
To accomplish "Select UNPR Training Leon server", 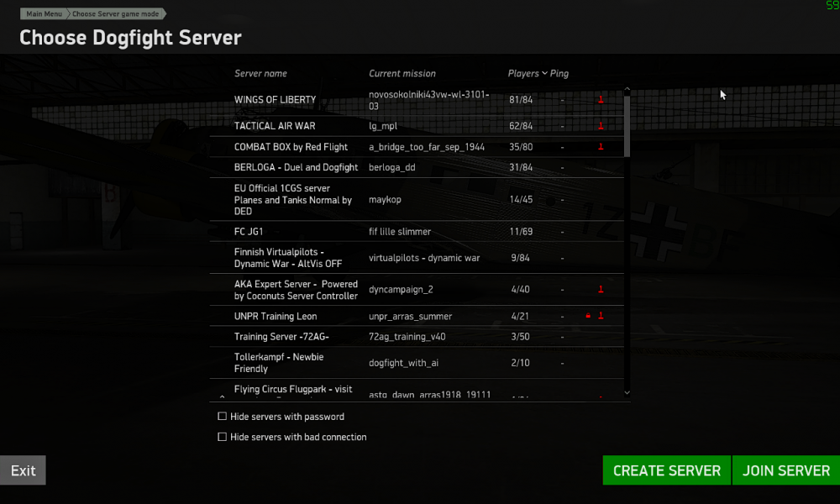I will coord(417,316).
